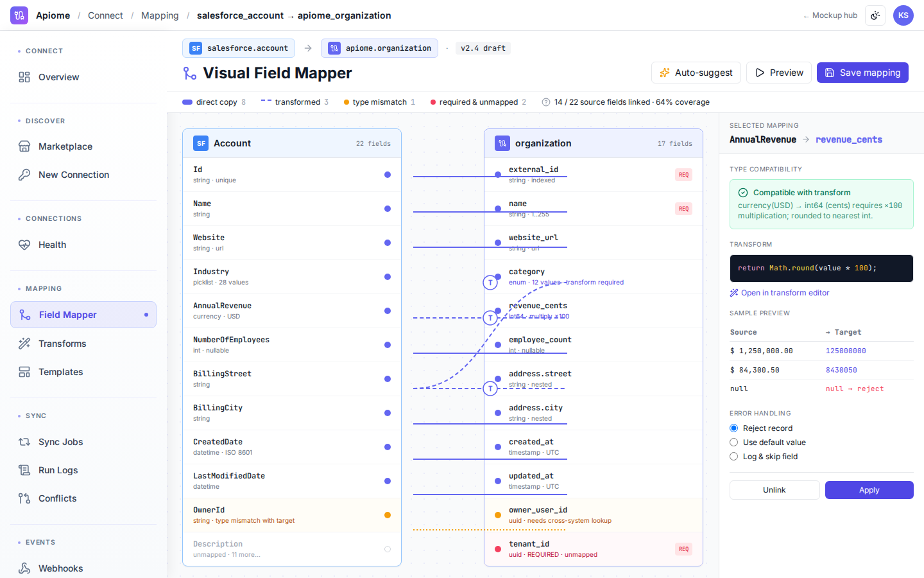This screenshot has height=578, width=924.
Task: Click the Templates icon in sidebar
Action: pyautogui.click(x=24, y=372)
